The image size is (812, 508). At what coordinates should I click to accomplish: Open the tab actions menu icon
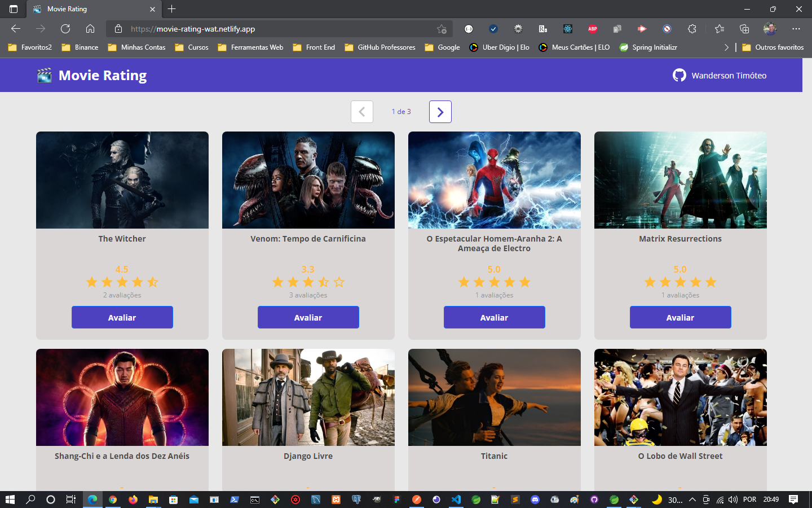[x=14, y=9]
